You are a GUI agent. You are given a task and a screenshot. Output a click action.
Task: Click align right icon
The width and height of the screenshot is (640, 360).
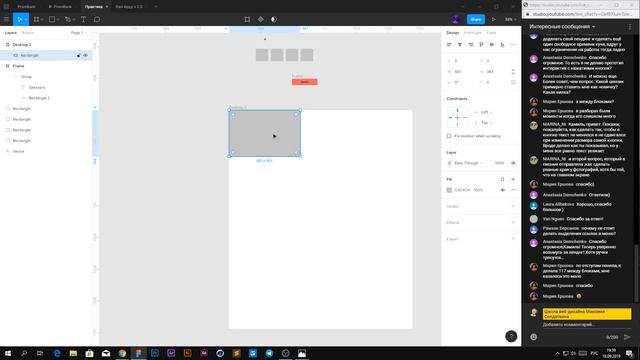(471, 44)
